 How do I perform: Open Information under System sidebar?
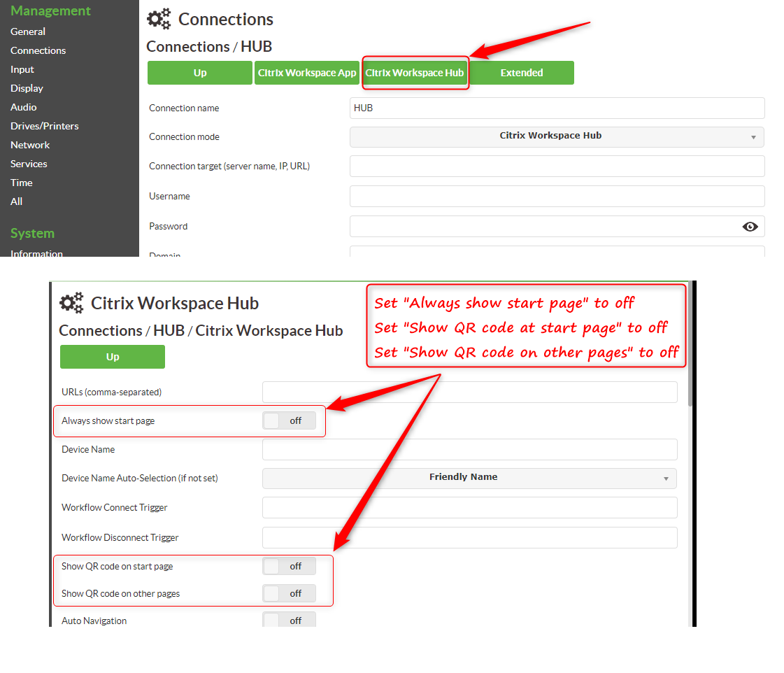click(x=36, y=253)
